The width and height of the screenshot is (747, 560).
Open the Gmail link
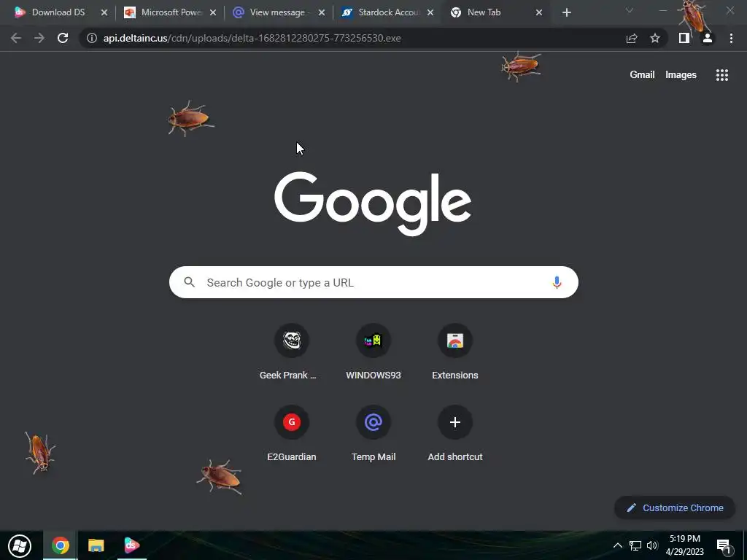pyautogui.click(x=642, y=75)
